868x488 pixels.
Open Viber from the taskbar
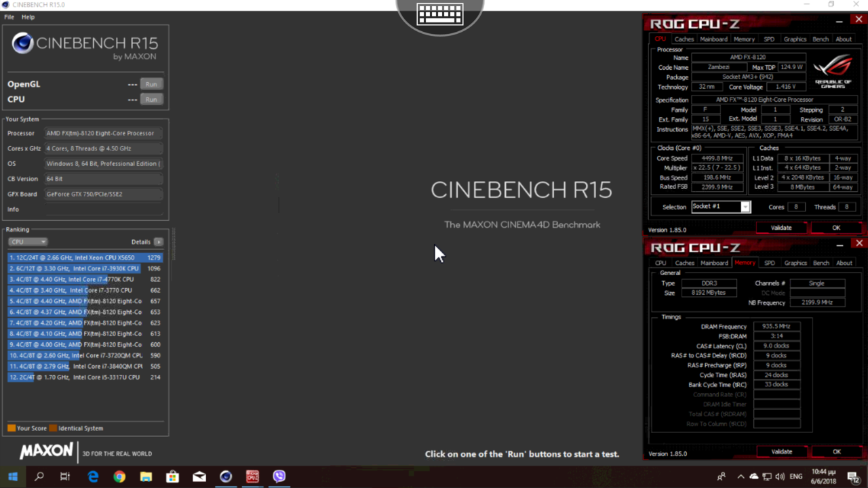point(279,476)
